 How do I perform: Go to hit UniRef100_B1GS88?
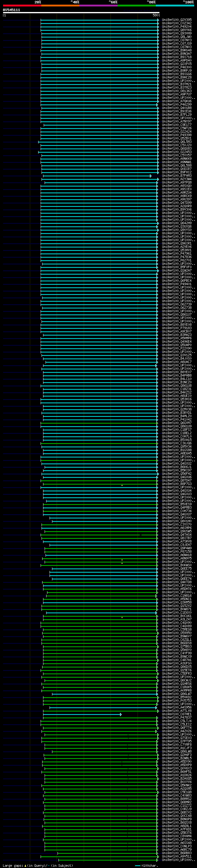tap(177, 450)
